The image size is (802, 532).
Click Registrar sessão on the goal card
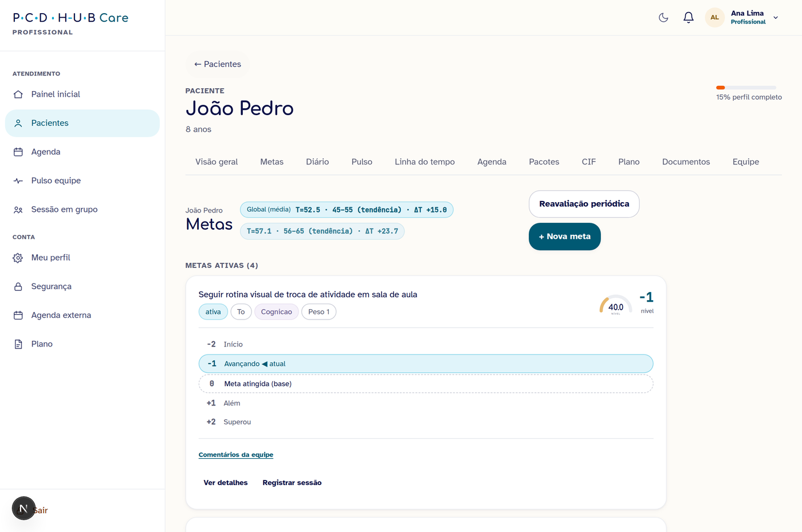click(292, 483)
